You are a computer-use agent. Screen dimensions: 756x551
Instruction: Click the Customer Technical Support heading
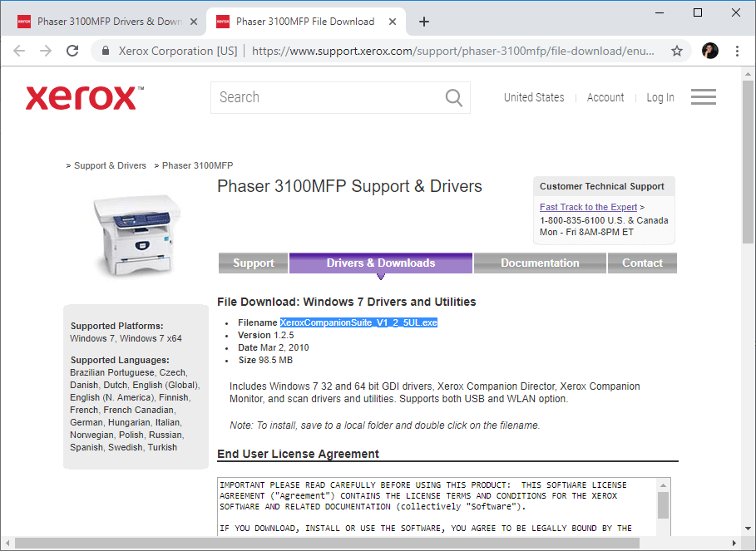[x=601, y=186]
